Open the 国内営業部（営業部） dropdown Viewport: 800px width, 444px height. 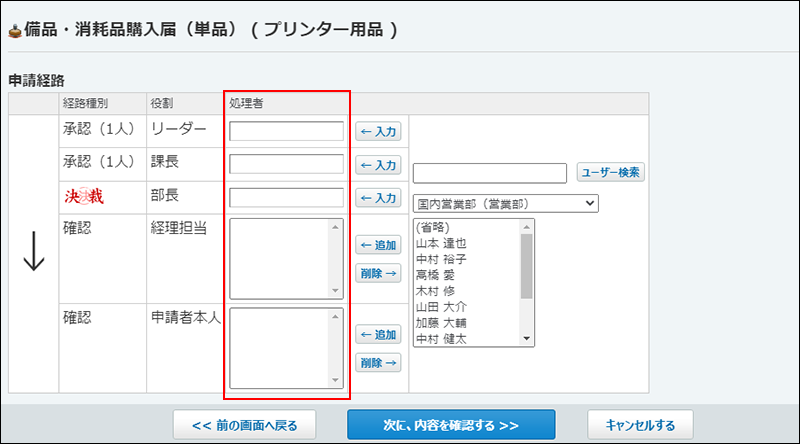click(x=506, y=204)
